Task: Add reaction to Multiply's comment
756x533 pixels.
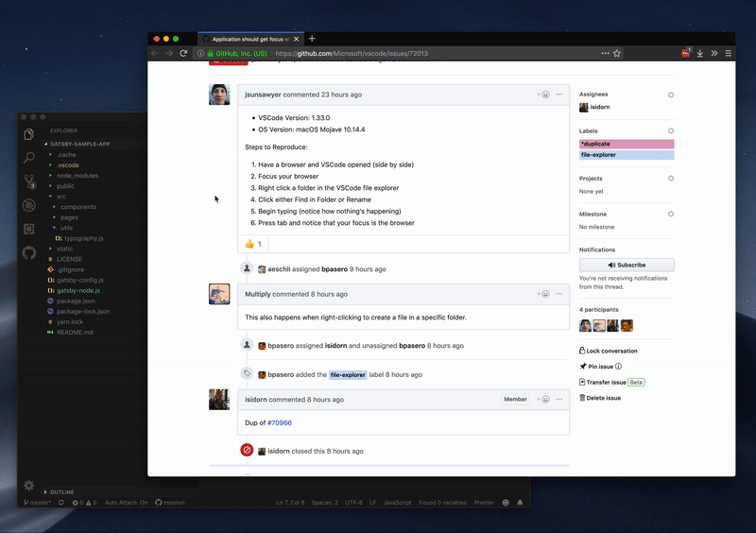Action: (543, 294)
